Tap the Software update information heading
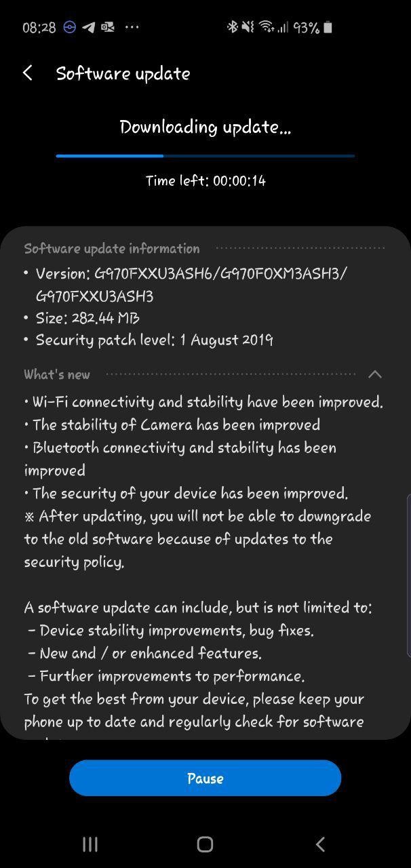 (x=112, y=248)
